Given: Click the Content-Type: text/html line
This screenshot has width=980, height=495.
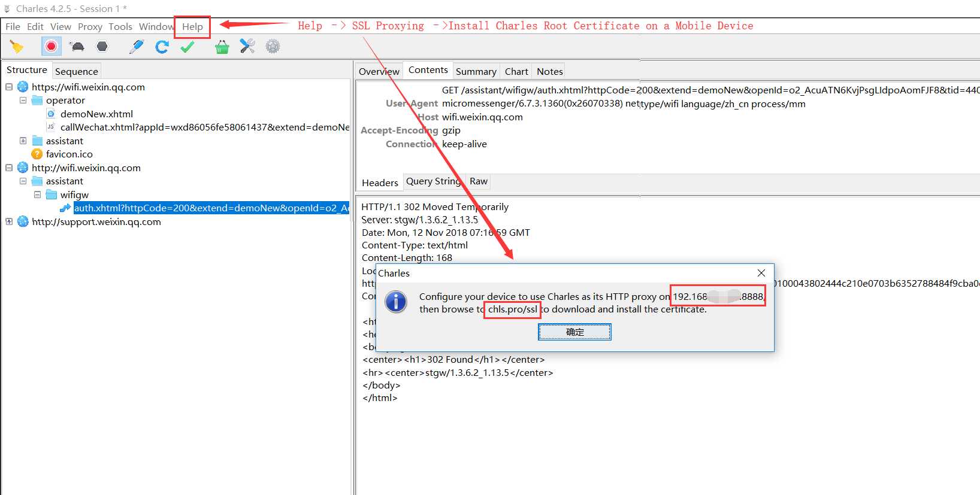Looking at the screenshot, I should (415, 245).
